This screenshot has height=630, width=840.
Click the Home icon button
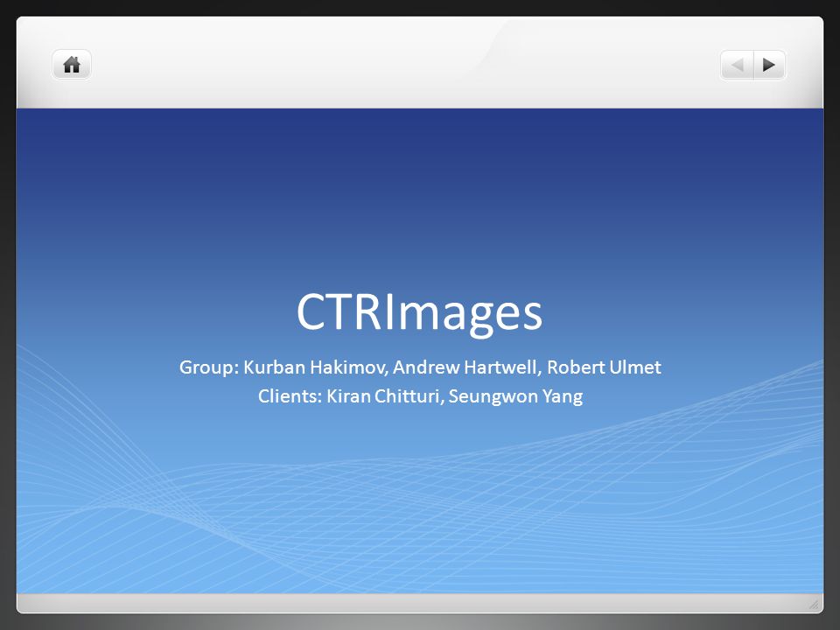[72, 65]
